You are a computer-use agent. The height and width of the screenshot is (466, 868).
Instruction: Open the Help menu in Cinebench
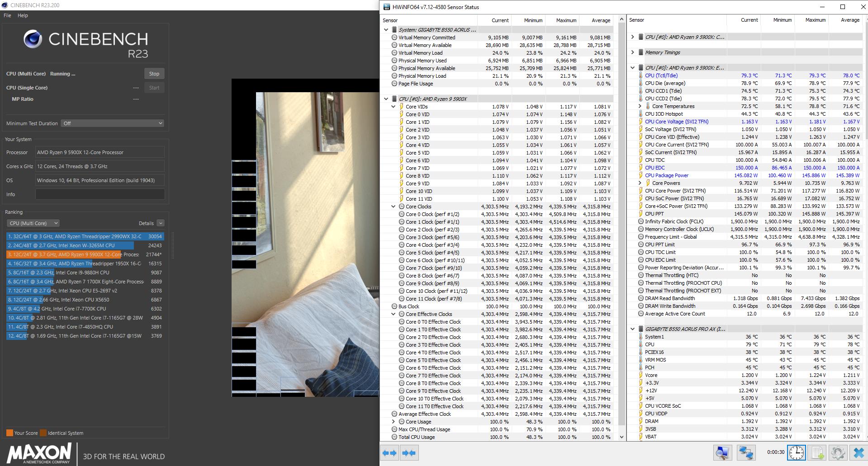point(23,15)
